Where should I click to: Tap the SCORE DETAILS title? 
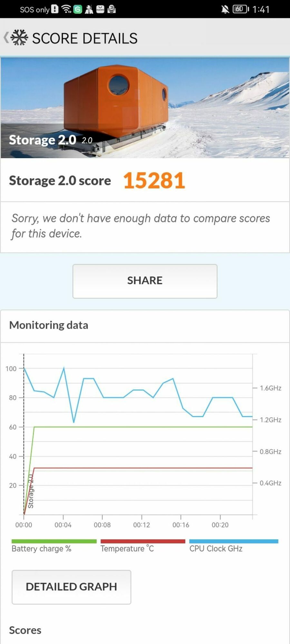click(x=85, y=38)
